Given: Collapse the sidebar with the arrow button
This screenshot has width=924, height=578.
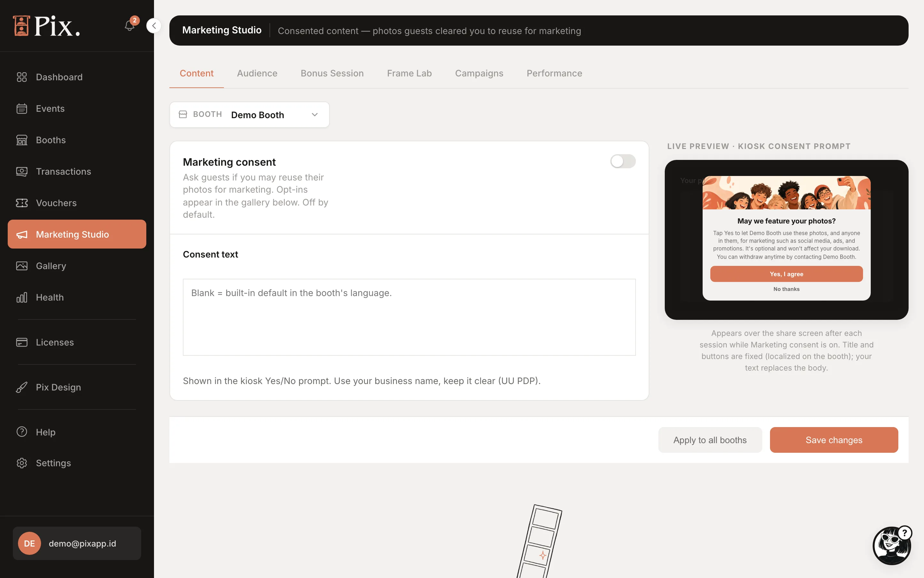Looking at the screenshot, I should coord(154,26).
